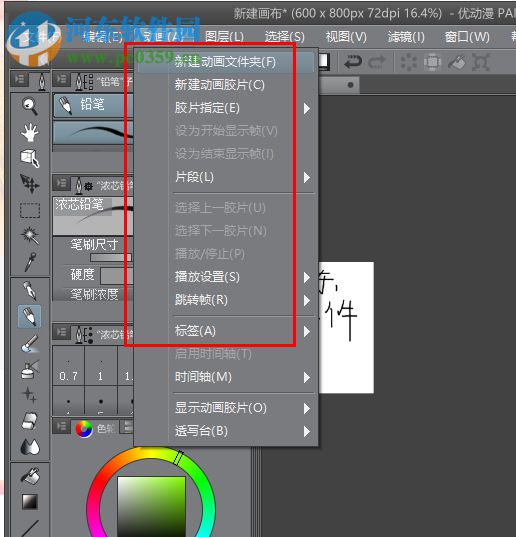The width and height of the screenshot is (516, 537).
Task: Open the 视图(V) menu
Action: point(346,37)
